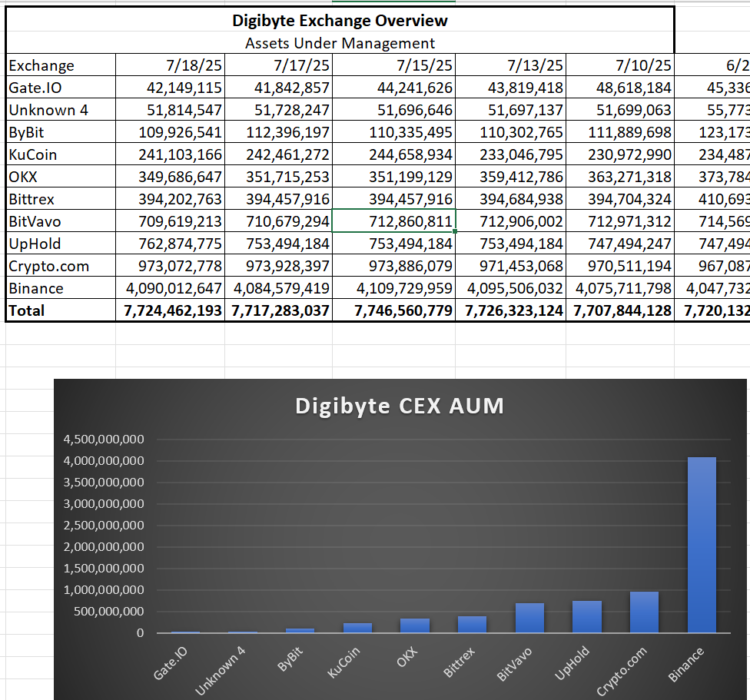Click the Binance axis label on chart
This screenshot has height=700, width=750.
click(686, 665)
